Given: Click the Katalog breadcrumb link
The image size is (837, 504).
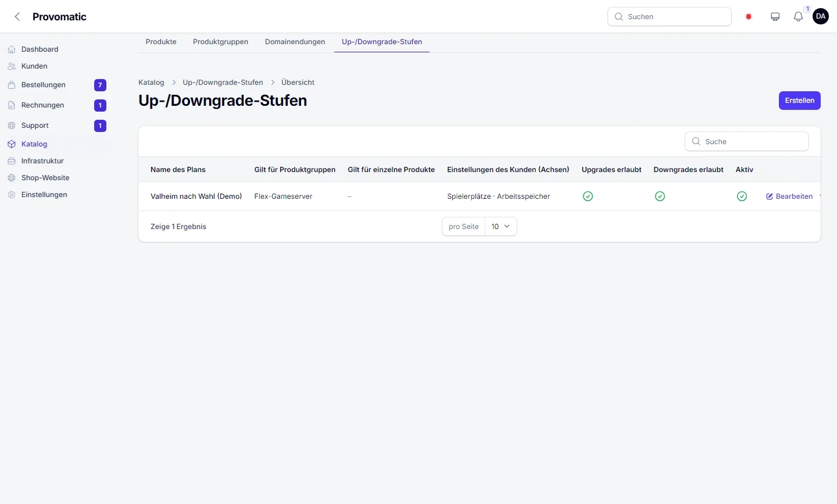Looking at the screenshot, I should tap(151, 83).
